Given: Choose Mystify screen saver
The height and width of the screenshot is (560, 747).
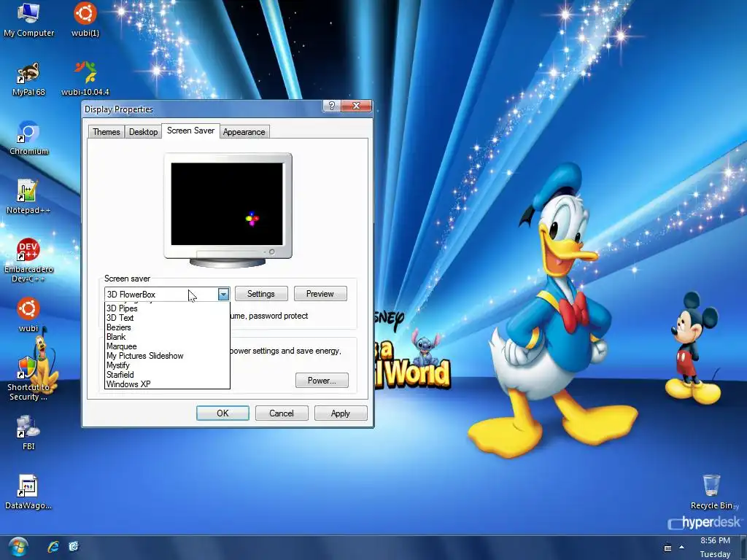Looking at the screenshot, I should (x=167, y=365).
